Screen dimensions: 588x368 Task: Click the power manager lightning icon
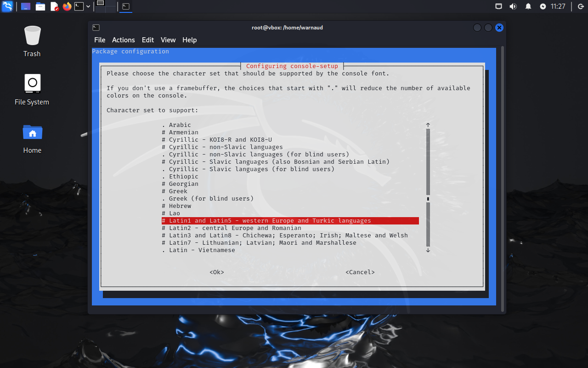coord(543,6)
